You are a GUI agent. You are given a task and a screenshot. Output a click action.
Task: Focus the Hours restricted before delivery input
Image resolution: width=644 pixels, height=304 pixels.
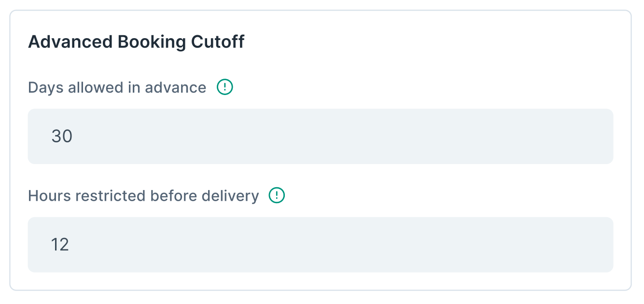point(193,245)
